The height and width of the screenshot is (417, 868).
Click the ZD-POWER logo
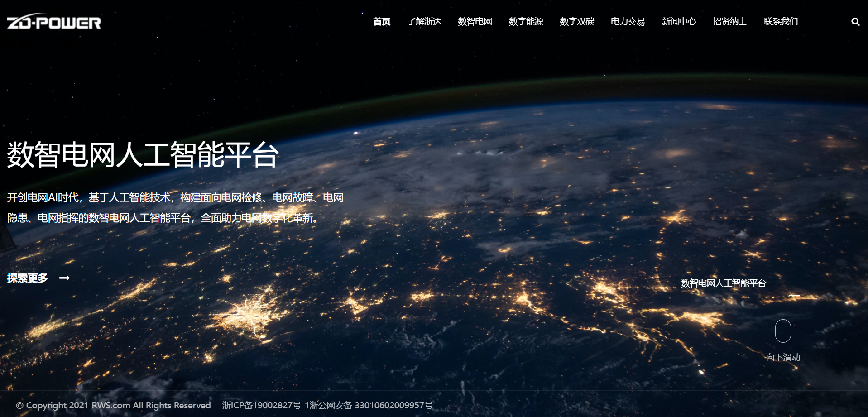pos(54,22)
